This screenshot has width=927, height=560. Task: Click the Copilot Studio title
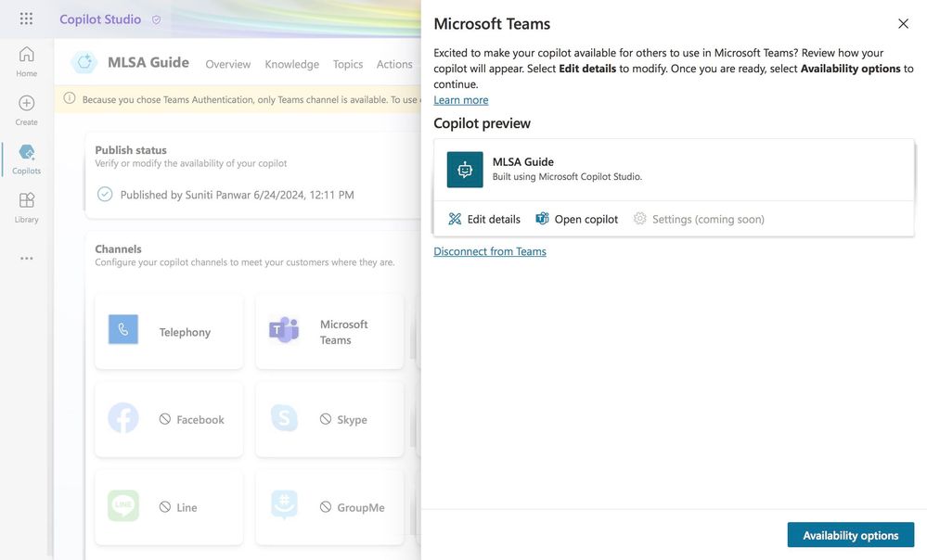[x=100, y=19]
